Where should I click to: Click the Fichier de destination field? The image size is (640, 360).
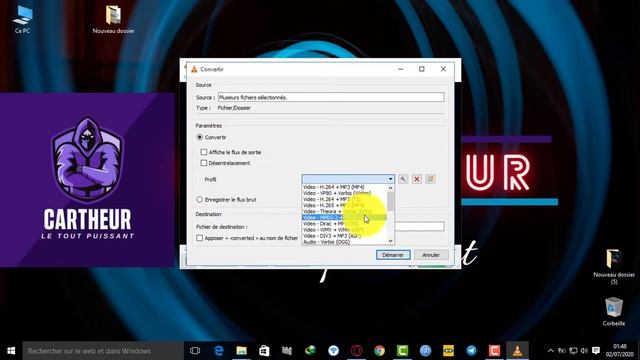pyautogui.click(x=420, y=227)
